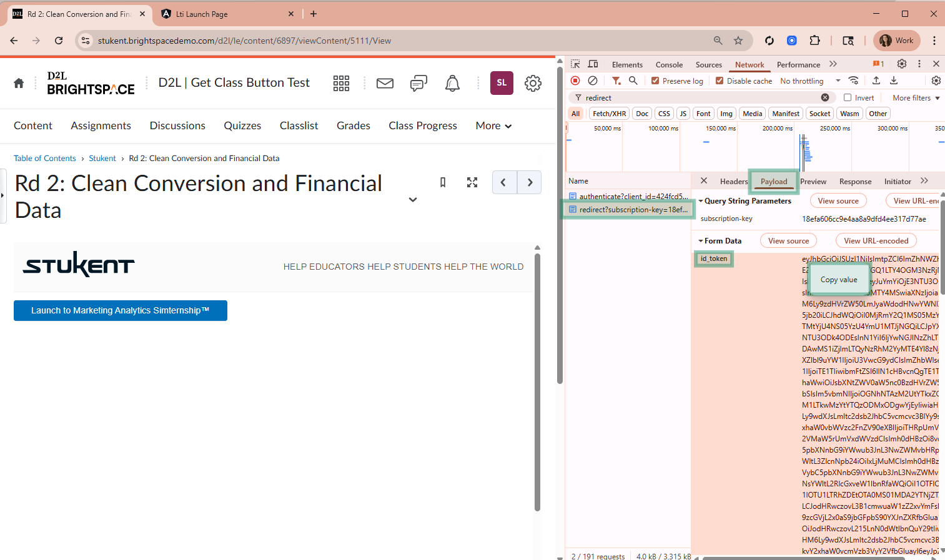Open the update alerts bell icon
The height and width of the screenshot is (560, 945).
click(x=452, y=83)
